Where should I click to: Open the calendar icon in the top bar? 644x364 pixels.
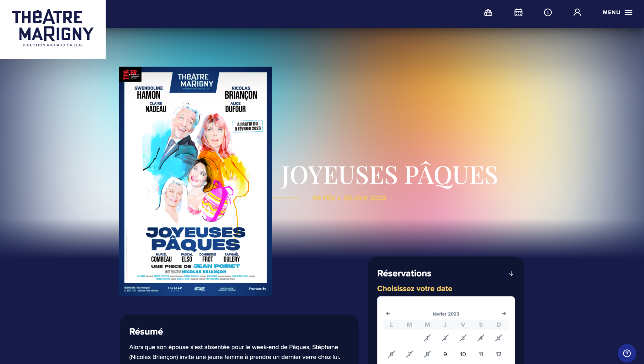pos(518,12)
